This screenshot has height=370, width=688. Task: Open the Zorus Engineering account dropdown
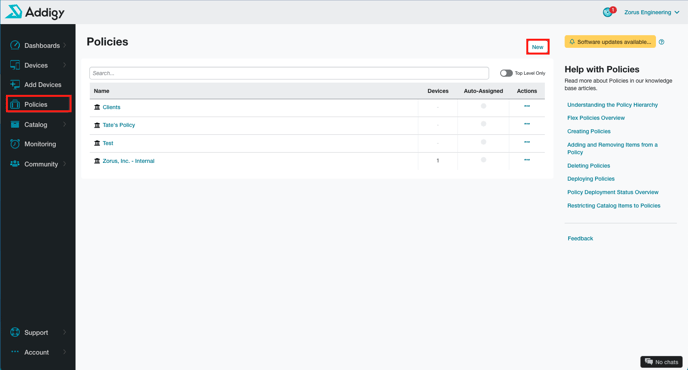coord(652,12)
